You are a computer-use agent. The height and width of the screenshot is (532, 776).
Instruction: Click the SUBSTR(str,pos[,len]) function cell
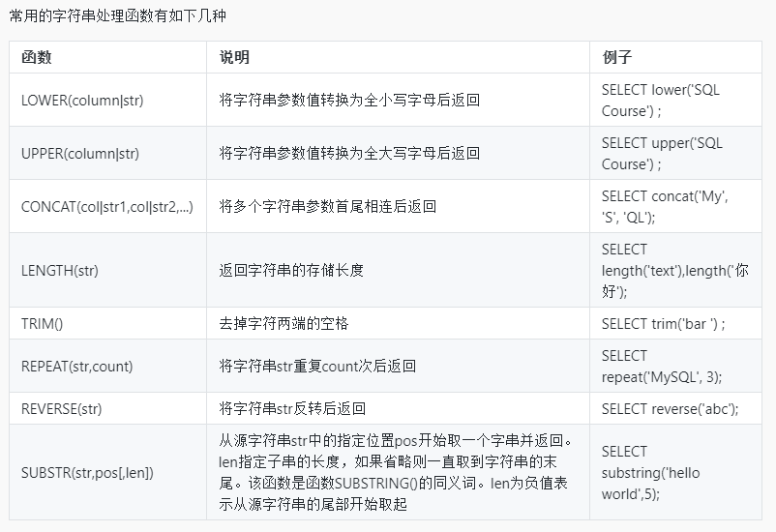(x=87, y=472)
